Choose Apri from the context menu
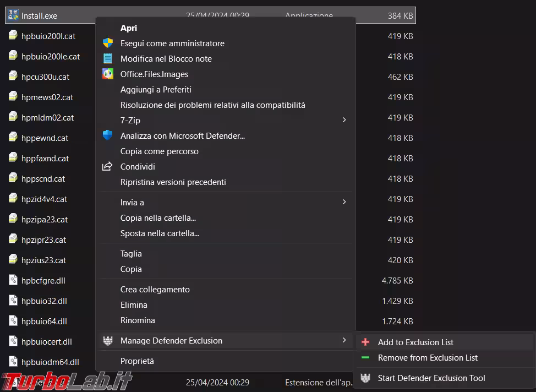This screenshot has height=392, width=536. tap(129, 28)
